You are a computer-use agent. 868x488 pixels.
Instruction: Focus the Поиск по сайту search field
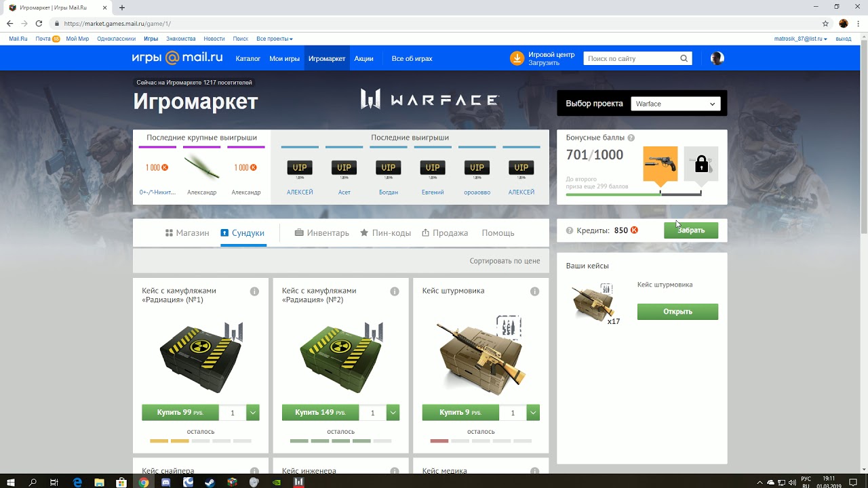pyautogui.click(x=631, y=58)
